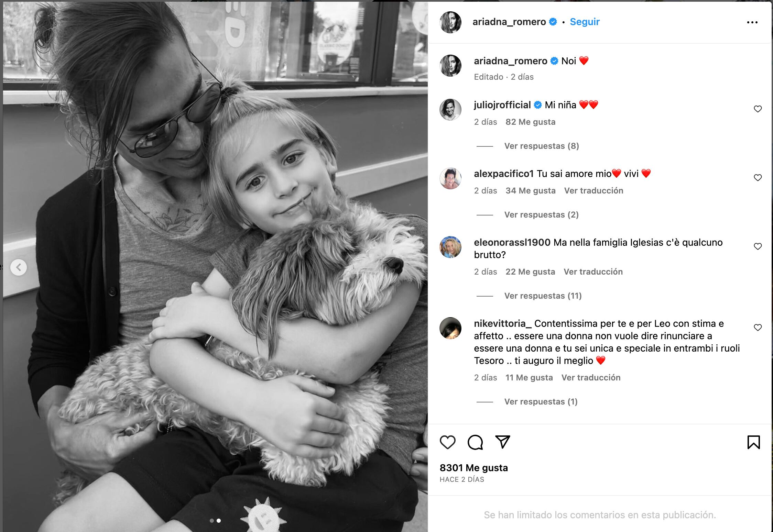Share post via paper plane icon

pos(502,442)
